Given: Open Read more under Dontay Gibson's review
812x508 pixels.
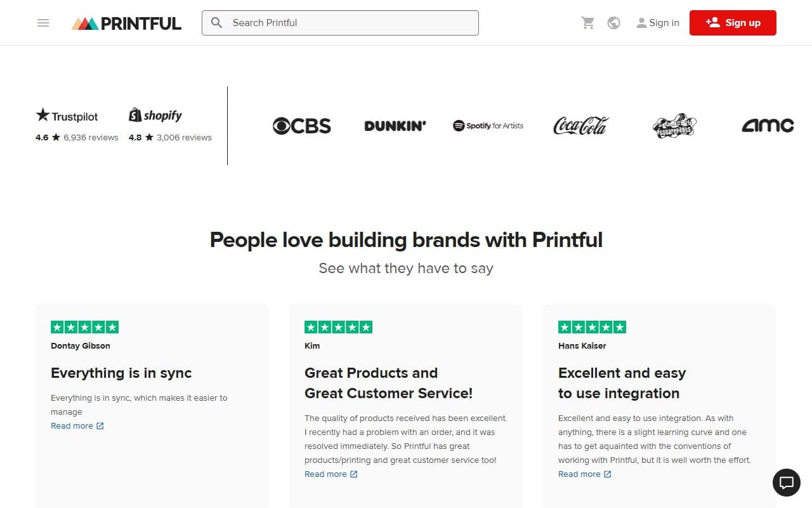Looking at the screenshot, I should [72, 425].
